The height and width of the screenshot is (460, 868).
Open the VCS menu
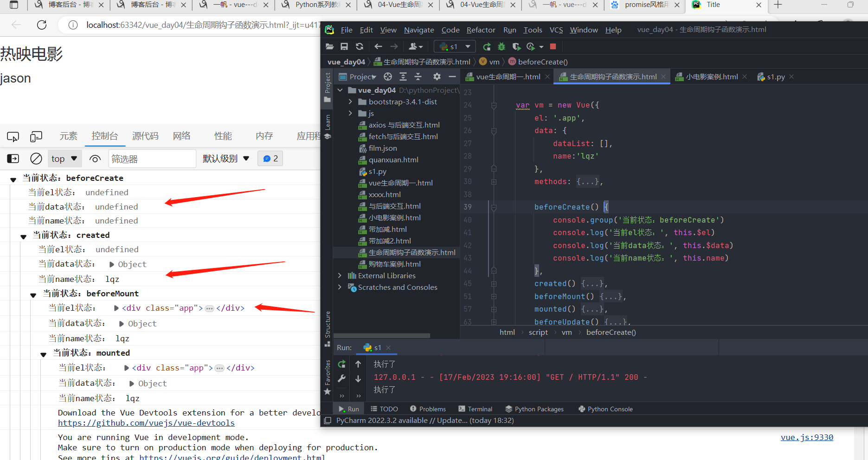556,30
